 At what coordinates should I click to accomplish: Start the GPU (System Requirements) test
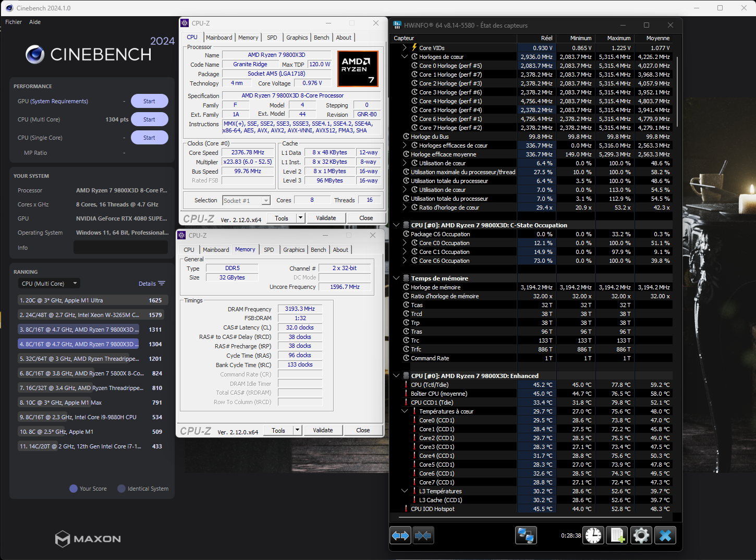click(149, 101)
